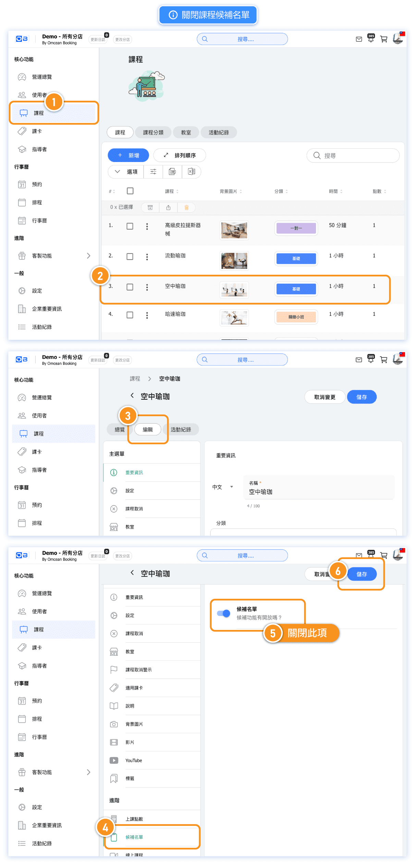This screenshot has height=868, width=416.
Task: Turn off the 候補名單 toggle switch
Action: tap(224, 613)
